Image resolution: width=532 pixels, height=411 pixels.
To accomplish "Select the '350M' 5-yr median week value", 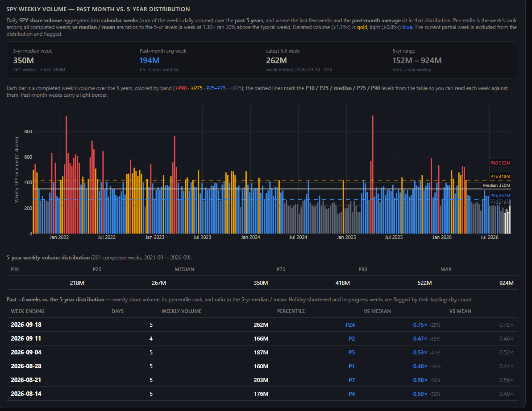I will pos(23,61).
